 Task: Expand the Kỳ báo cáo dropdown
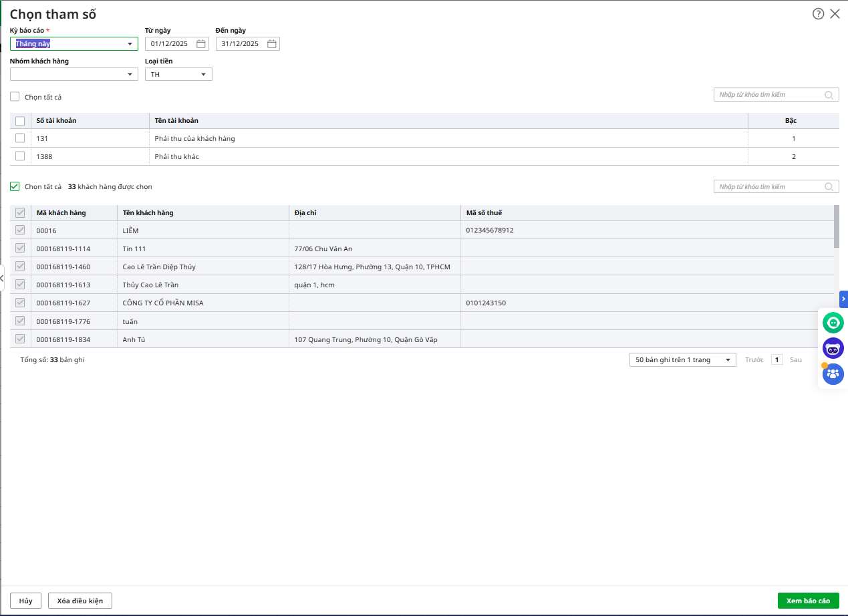click(x=130, y=44)
